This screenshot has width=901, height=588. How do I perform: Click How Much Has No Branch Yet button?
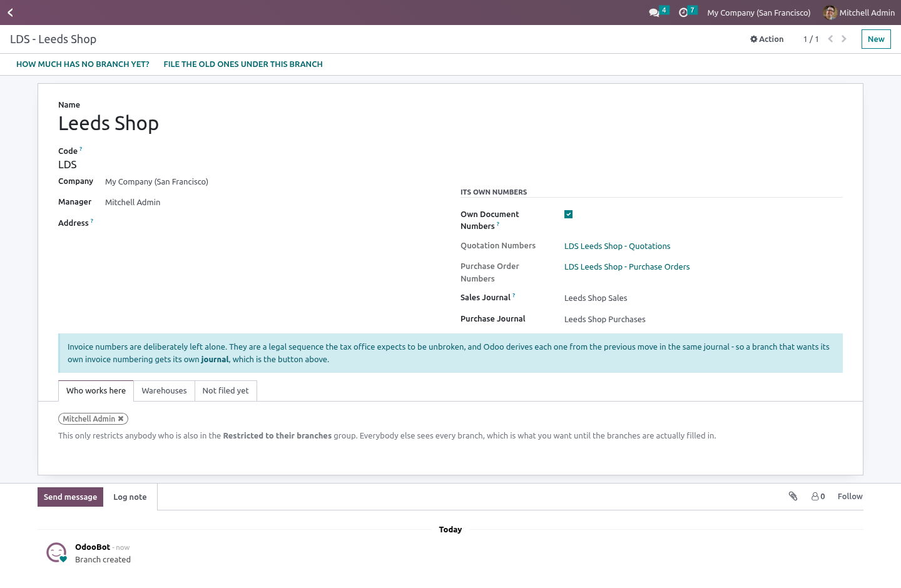click(x=83, y=64)
